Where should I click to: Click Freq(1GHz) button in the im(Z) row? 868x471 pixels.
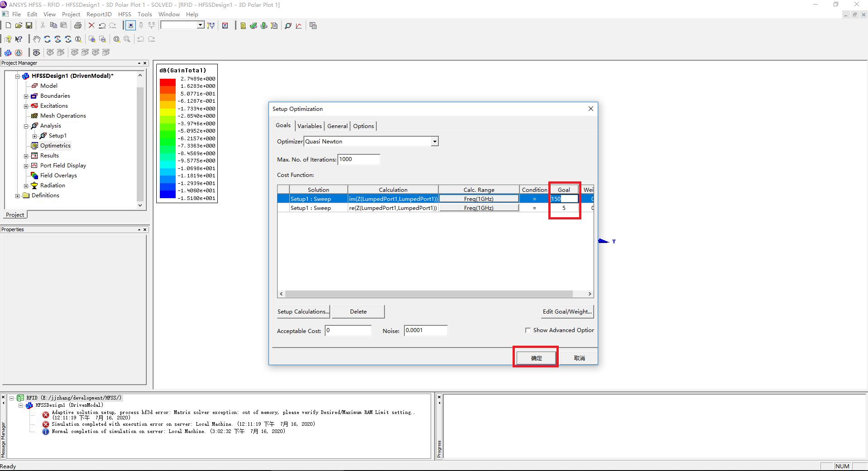click(x=479, y=199)
